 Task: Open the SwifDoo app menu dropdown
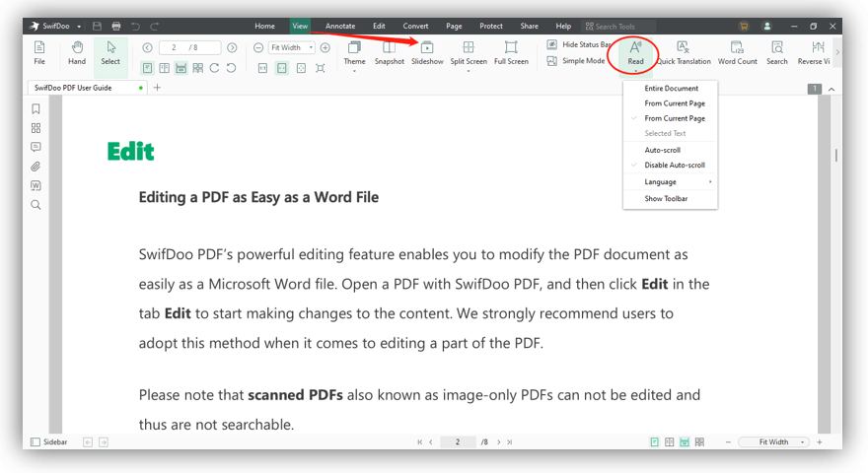click(79, 26)
